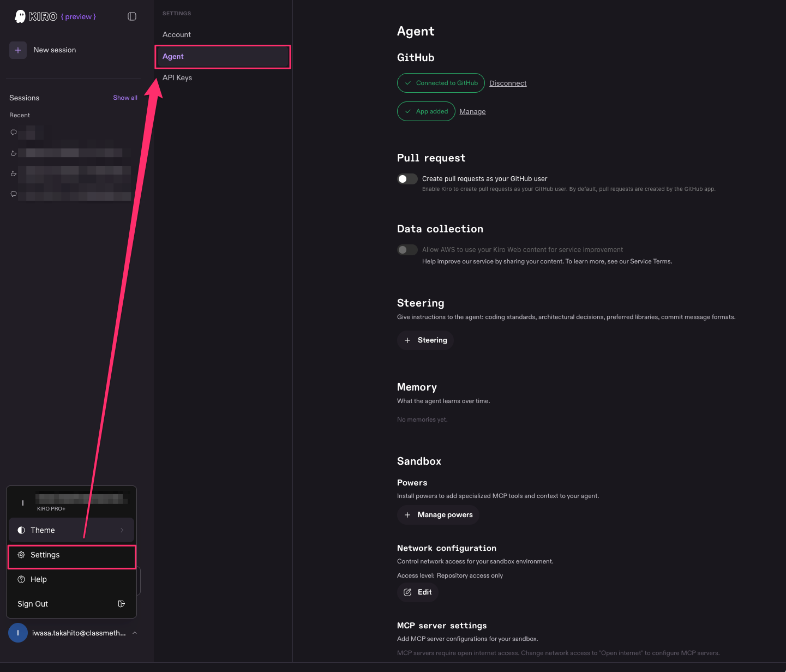Click the Data collection heading
Screen dimensions: 786x672
pyautogui.click(x=440, y=229)
